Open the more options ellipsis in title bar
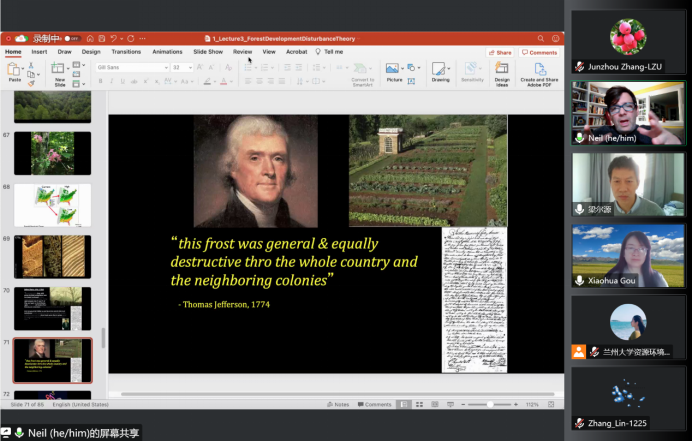693x442 pixels. tap(142, 38)
